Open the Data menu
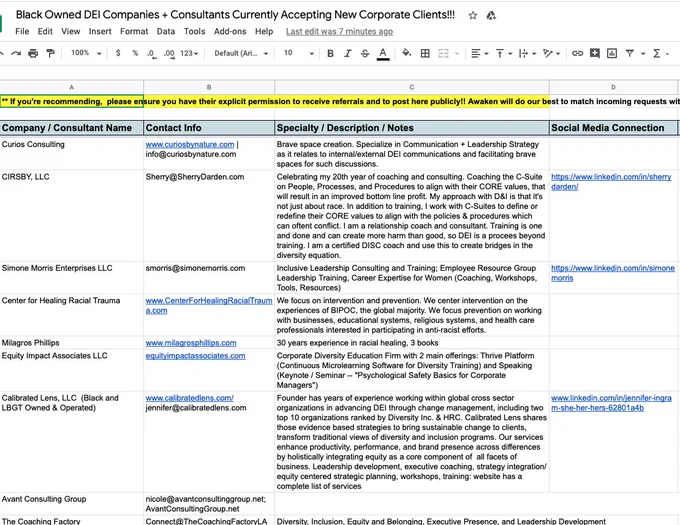 pyautogui.click(x=166, y=31)
